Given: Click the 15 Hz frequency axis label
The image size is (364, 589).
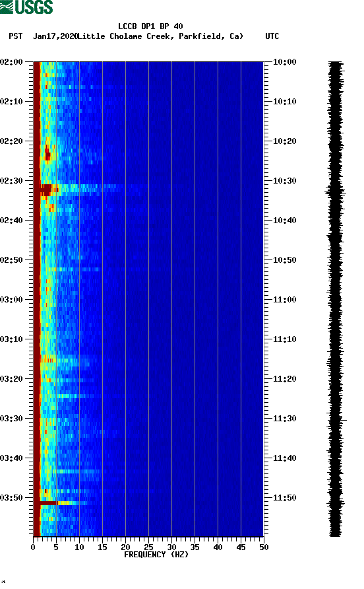Looking at the screenshot, I should tap(102, 547).
